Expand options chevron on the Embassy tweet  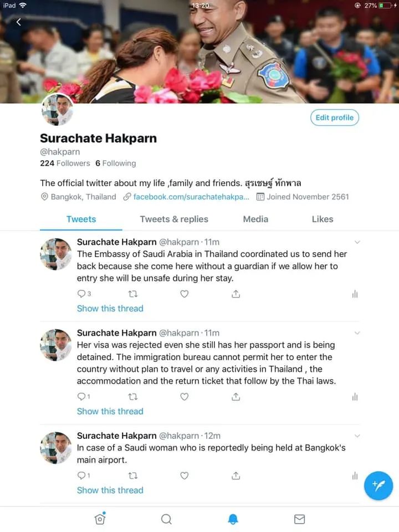coord(357,242)
